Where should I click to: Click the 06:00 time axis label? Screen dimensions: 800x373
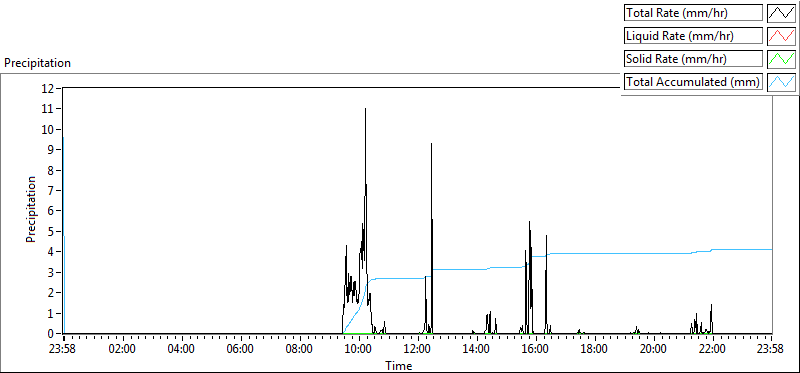(x=241, y=350)
